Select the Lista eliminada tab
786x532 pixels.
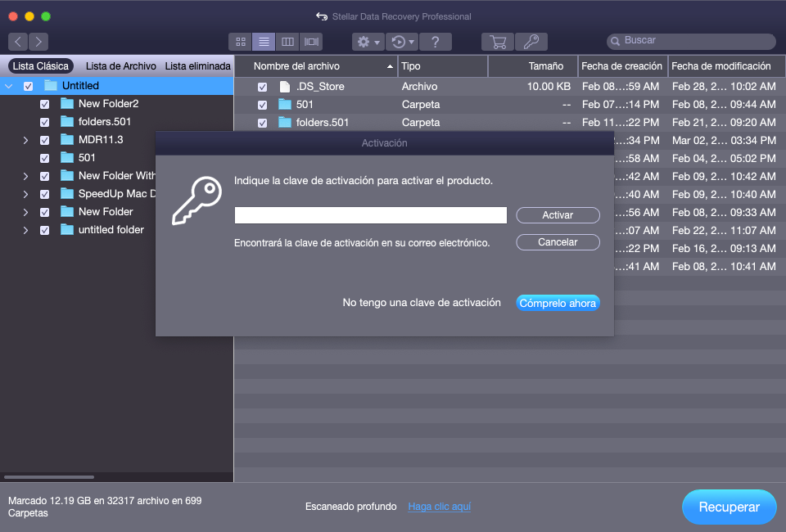197,66
